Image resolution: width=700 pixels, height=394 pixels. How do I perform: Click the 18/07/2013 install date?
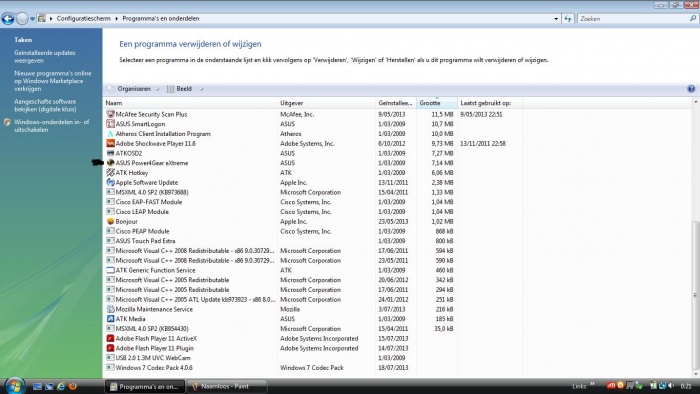[393, 368]
